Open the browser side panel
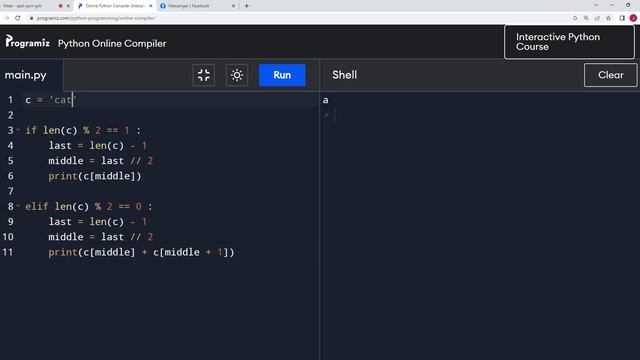The height and width of the screenshot is (360, 640). click(622, 18)
